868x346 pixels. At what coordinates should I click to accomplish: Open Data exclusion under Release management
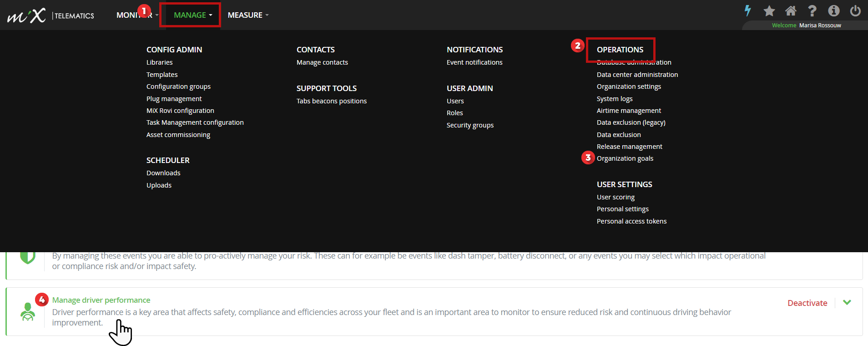619,135
